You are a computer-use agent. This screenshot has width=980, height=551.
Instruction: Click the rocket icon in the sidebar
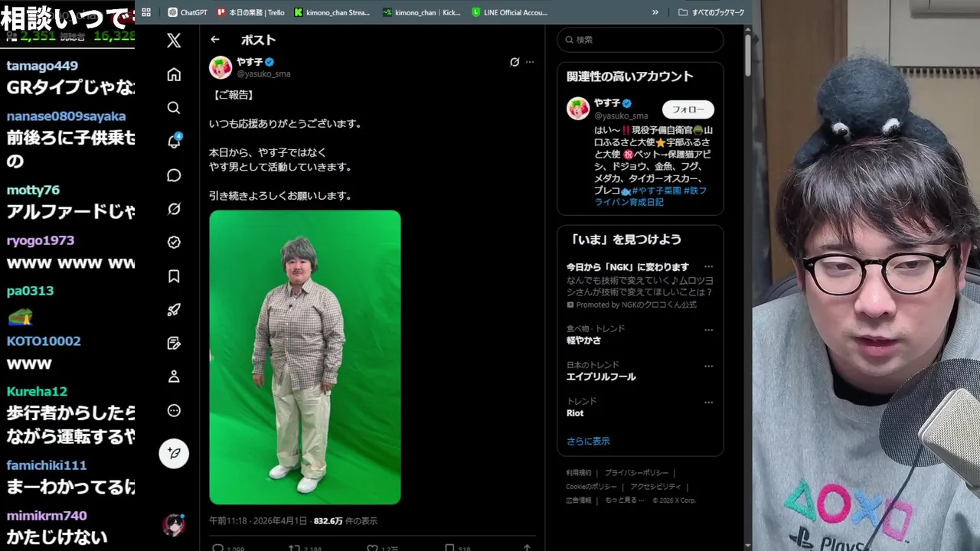pos(174,310)
